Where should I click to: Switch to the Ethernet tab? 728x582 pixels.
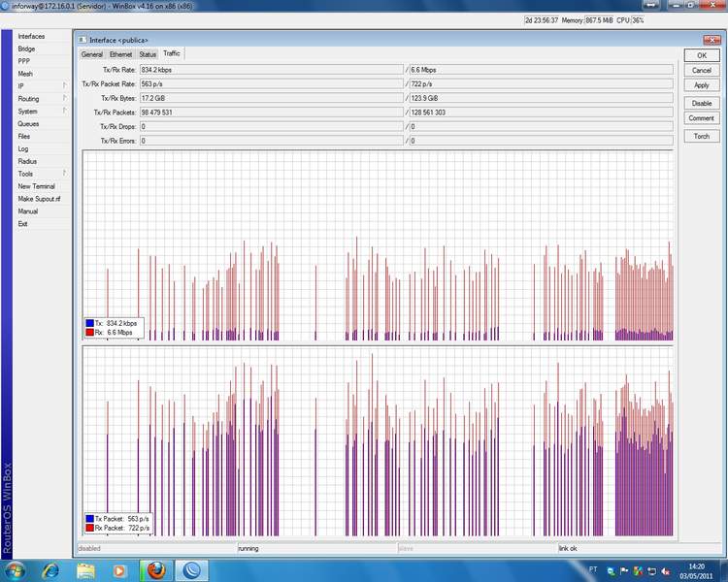coord(121,54)
